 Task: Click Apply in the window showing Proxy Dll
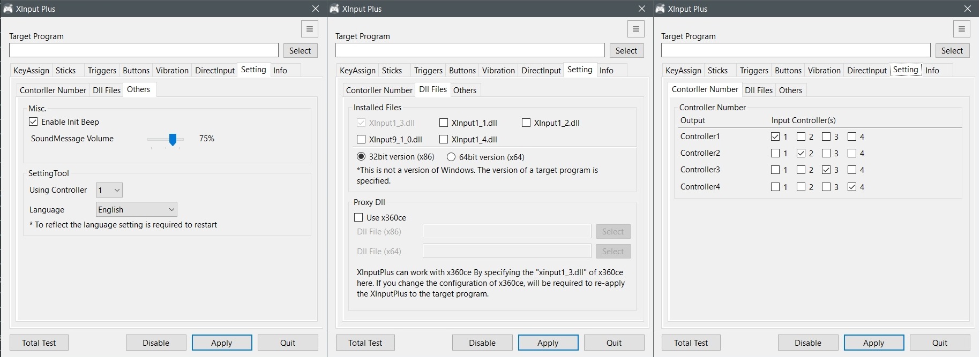pos(548,343)
